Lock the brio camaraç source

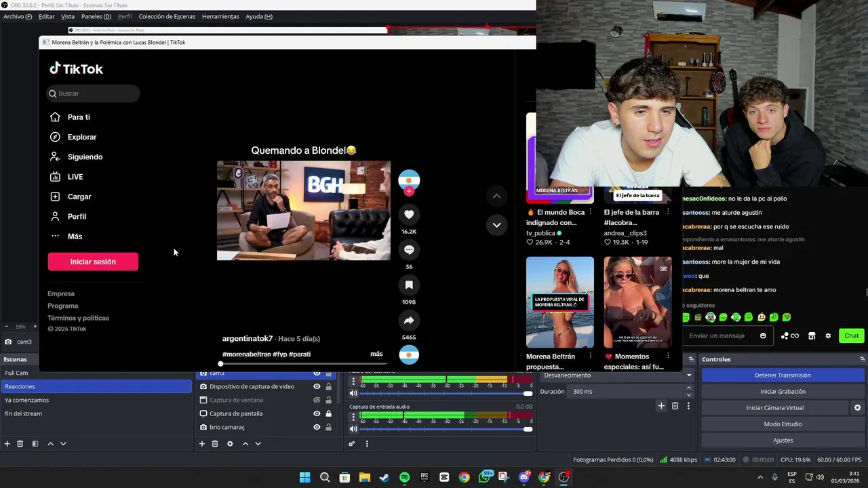[x=329, y=428]
